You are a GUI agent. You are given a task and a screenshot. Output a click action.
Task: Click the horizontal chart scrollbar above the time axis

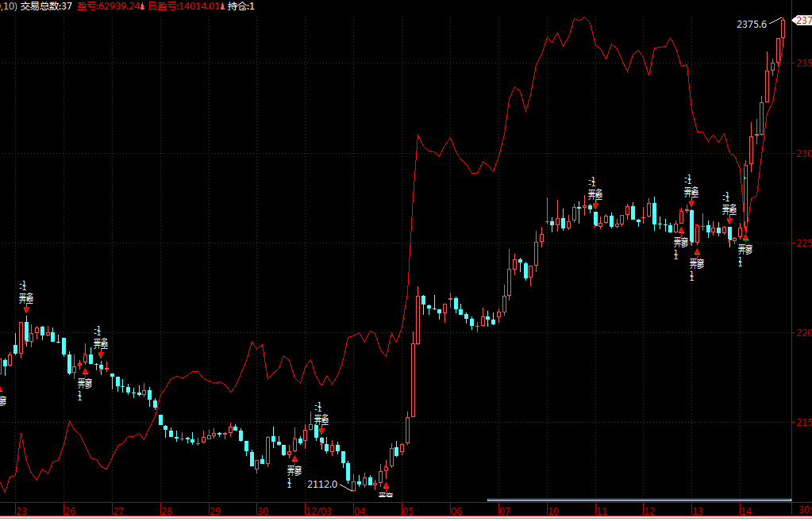639,500
